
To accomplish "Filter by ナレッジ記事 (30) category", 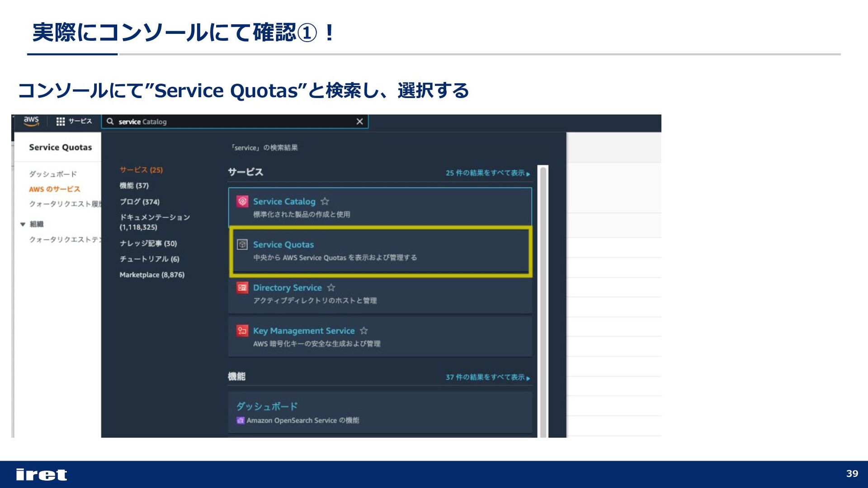I will [x=148, y=244].
